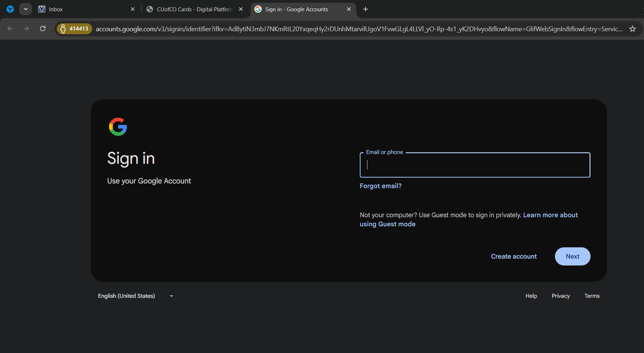Open the tab search dropdown chevron
Image resolution: width=644 pixels, height=353 pixels.
25,9
